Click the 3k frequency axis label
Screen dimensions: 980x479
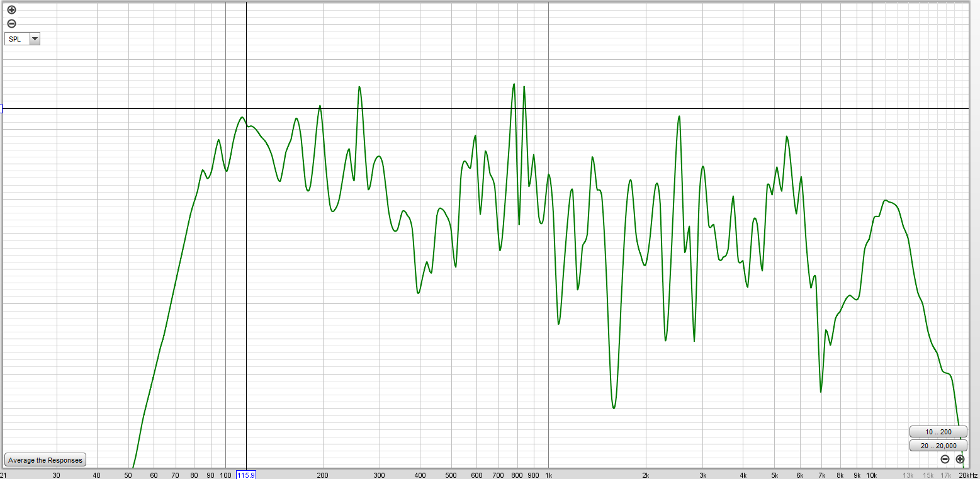[x=702, y=475]
